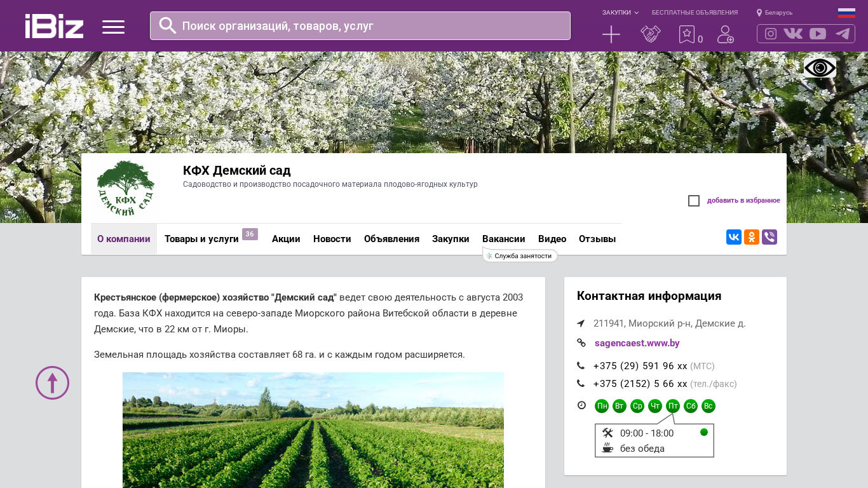Screen dimensions: 868x488
Task: Click the 'Служба занятости' badge
Action: (520, 255)
